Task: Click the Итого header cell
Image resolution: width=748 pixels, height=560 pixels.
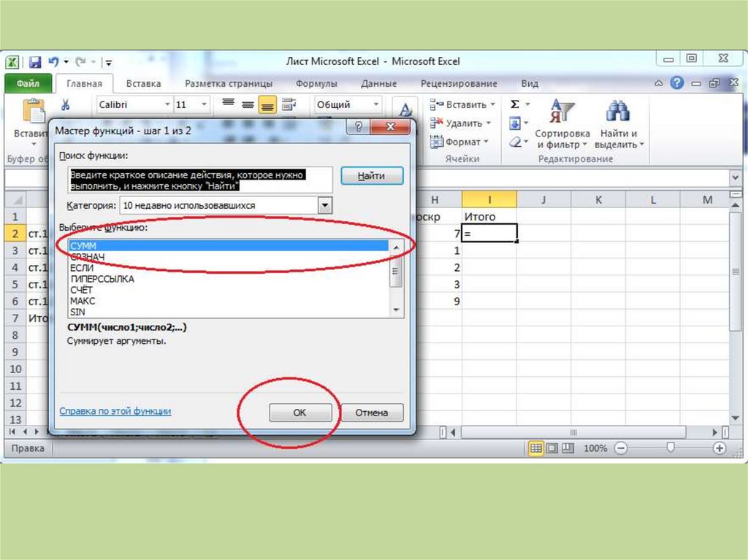Action: point(489,217)
